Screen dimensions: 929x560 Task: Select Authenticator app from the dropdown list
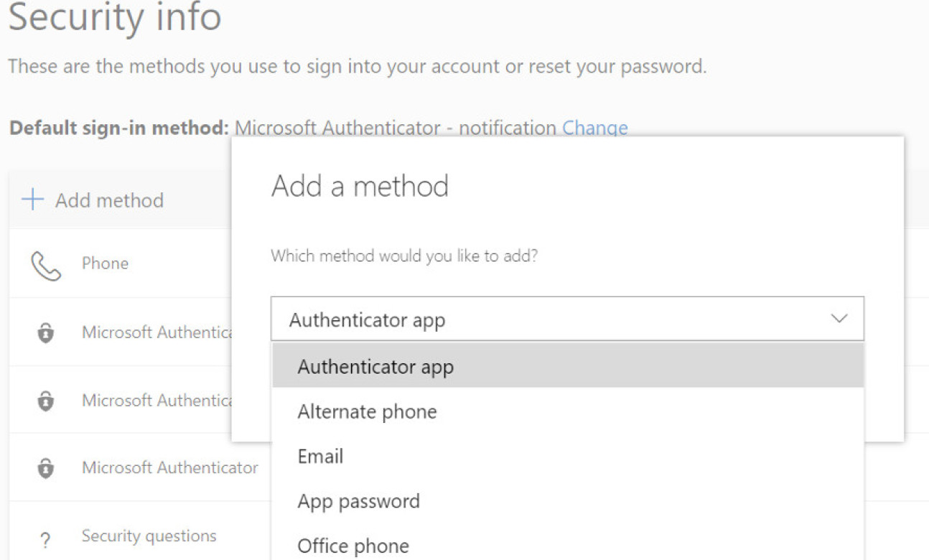click(x=375, y=367)
